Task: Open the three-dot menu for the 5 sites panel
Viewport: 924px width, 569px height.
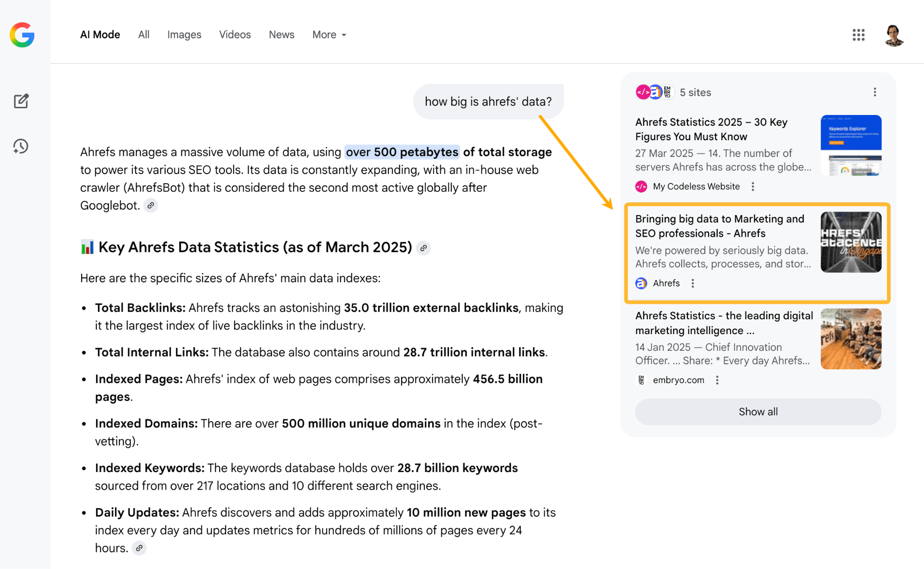Action: pos(874,92)
